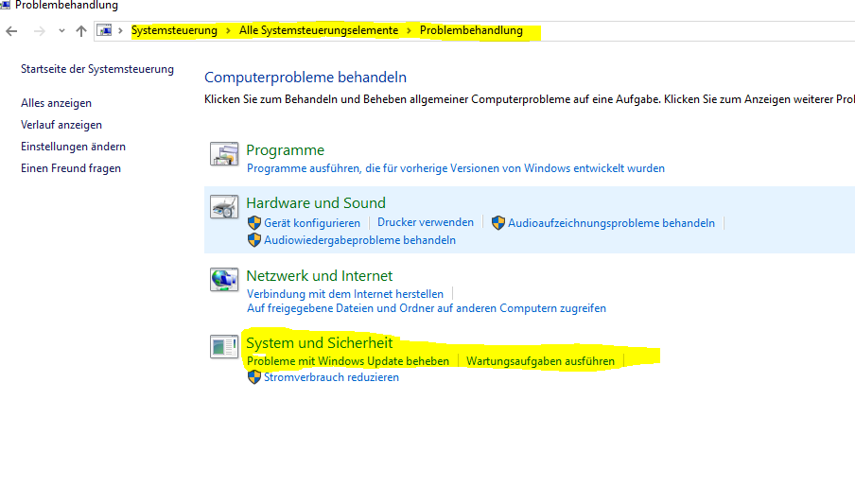Open Gerät konfigurieren troubleshooter
855x504 pixels.
pyautogui.click(x=312, y=223)
